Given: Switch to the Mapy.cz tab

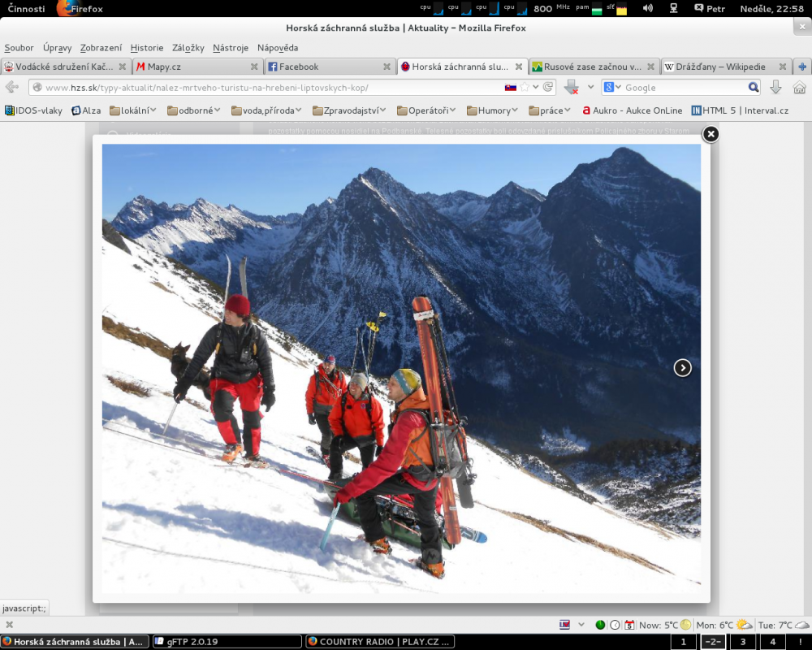Looking at the screenshot, I should [195, 67].
